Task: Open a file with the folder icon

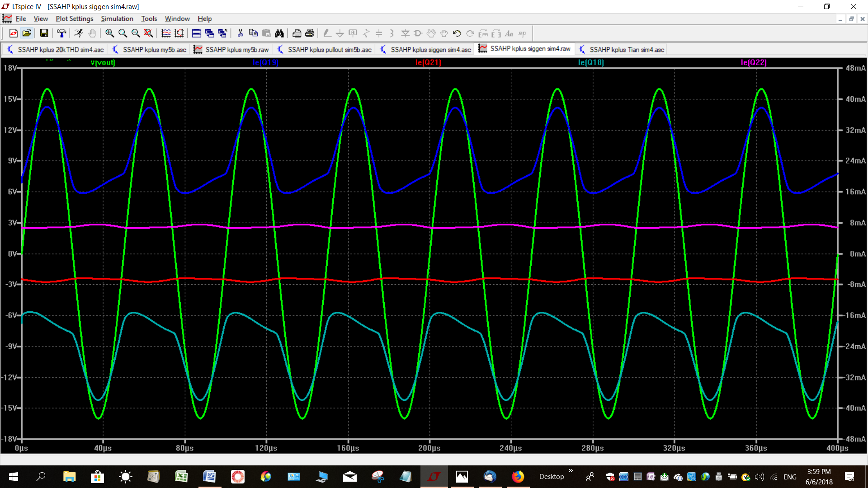Action: [x=27, y=33]
